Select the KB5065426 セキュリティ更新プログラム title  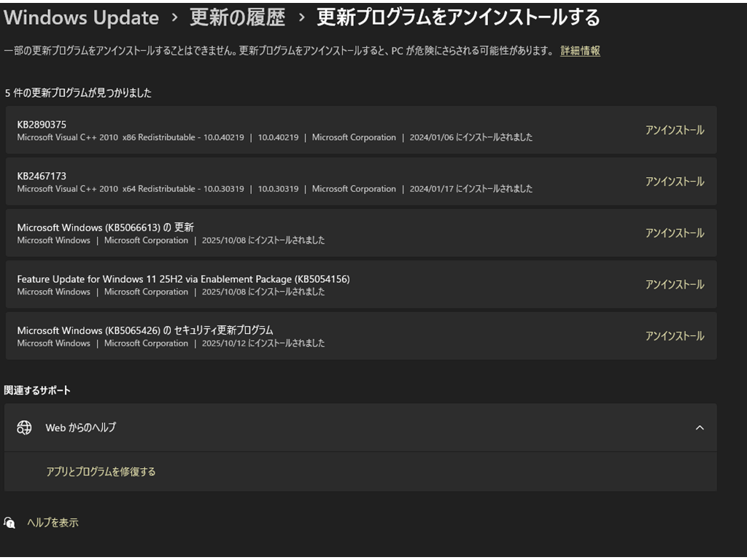pos(145,330)
